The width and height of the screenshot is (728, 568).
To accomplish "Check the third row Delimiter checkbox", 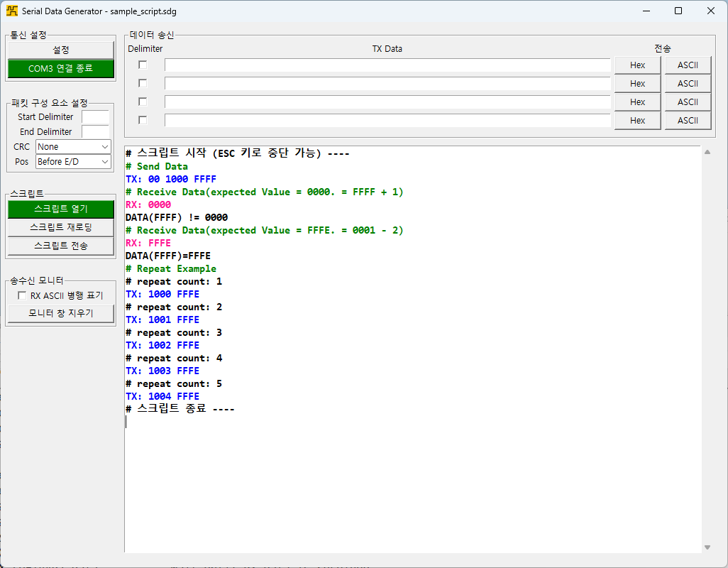I will click(x=143, y=102).
